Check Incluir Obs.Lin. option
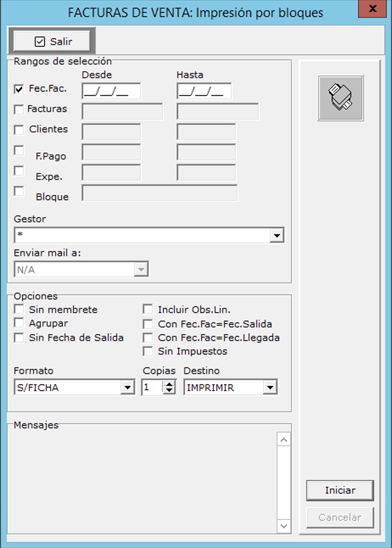 [148, 309]
